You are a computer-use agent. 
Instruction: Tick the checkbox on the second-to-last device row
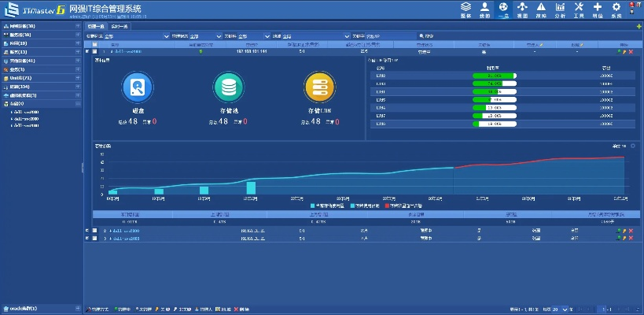(95, 230)
